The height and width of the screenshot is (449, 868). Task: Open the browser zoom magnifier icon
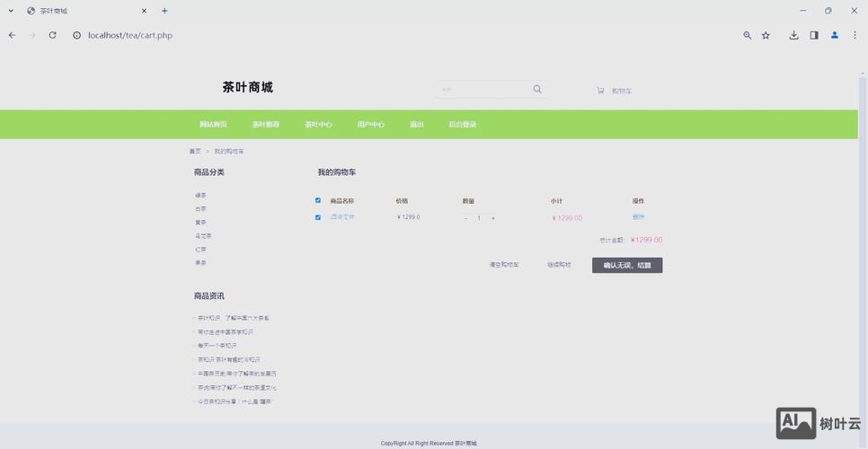click(748, 35)
